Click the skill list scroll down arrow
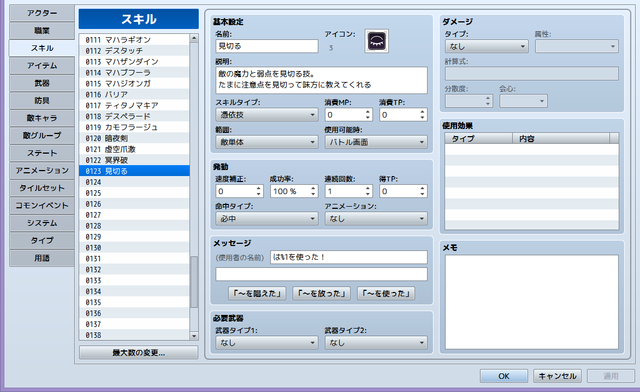The width and height of the screenshot is (640, 392). tap(194, 336)
